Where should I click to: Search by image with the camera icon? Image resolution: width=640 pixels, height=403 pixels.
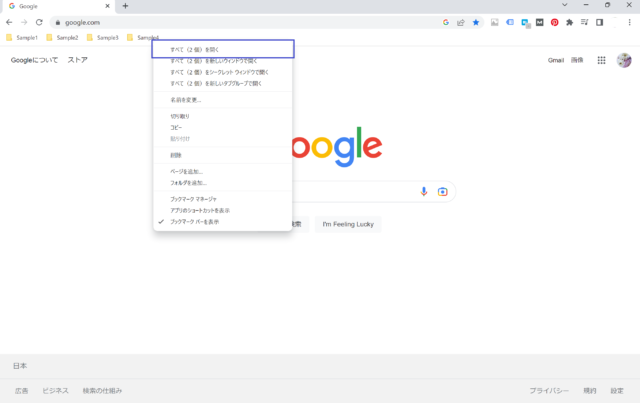click(442, 191)
